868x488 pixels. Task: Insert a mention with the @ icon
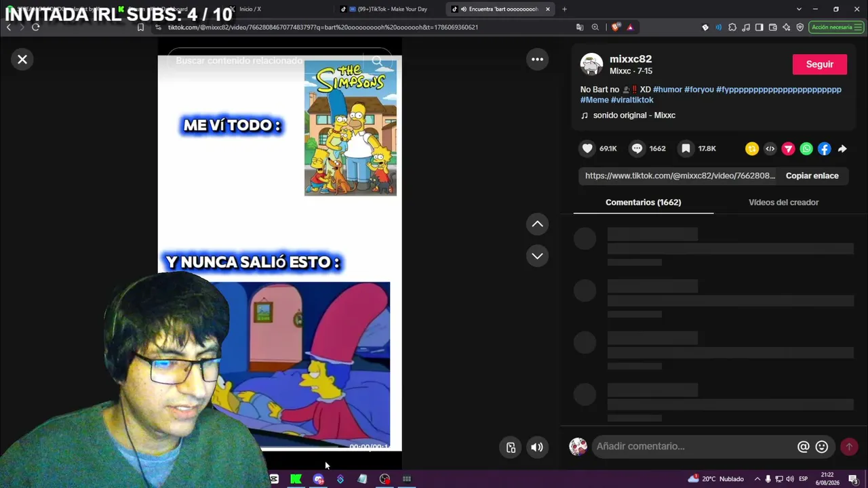pos(804,447)
